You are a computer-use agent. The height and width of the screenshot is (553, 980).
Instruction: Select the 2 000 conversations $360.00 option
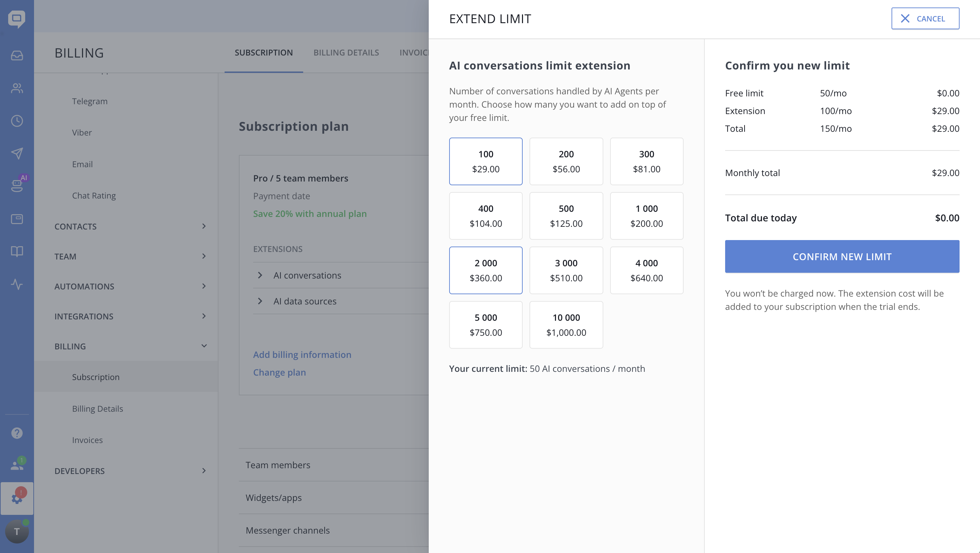(x=486, y=270)
